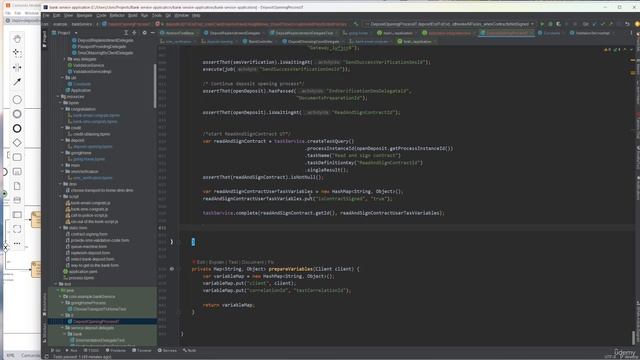Screen dimensions: 640x360
Task: Create a start event from the palette
Action: coord(17,99)
